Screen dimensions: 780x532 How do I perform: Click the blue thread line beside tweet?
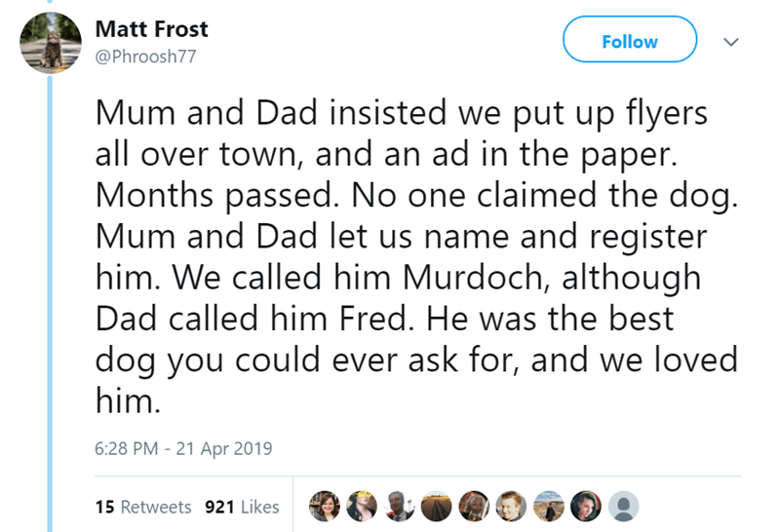[x=52, y=292]
